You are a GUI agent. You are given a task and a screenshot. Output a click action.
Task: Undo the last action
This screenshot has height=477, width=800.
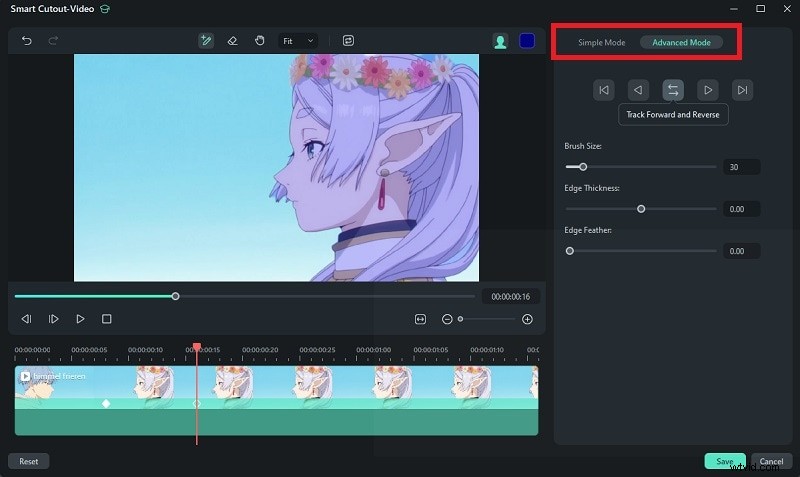[x=27, y=40]
